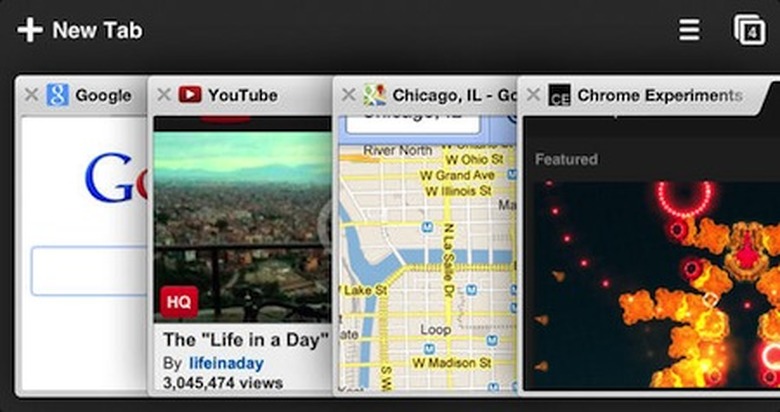Click the plus icon beside New Tab

(30, 30)
